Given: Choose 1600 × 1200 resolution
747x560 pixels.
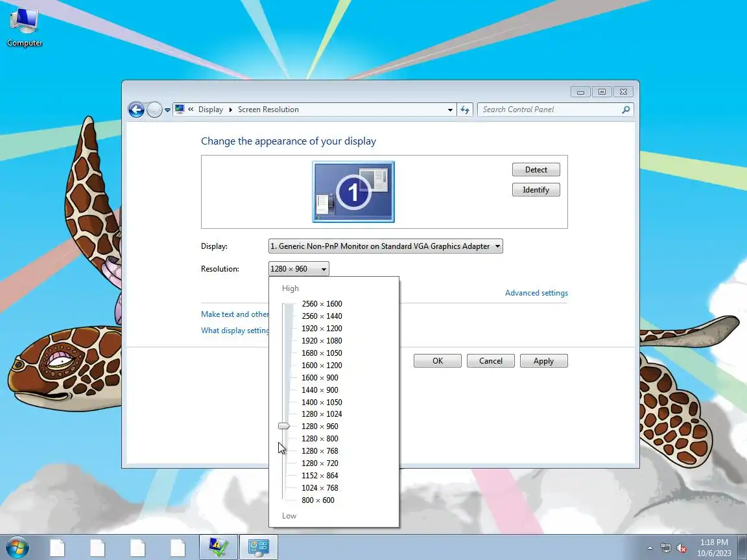Looking at the screenshot, I should tap(322, 366).
